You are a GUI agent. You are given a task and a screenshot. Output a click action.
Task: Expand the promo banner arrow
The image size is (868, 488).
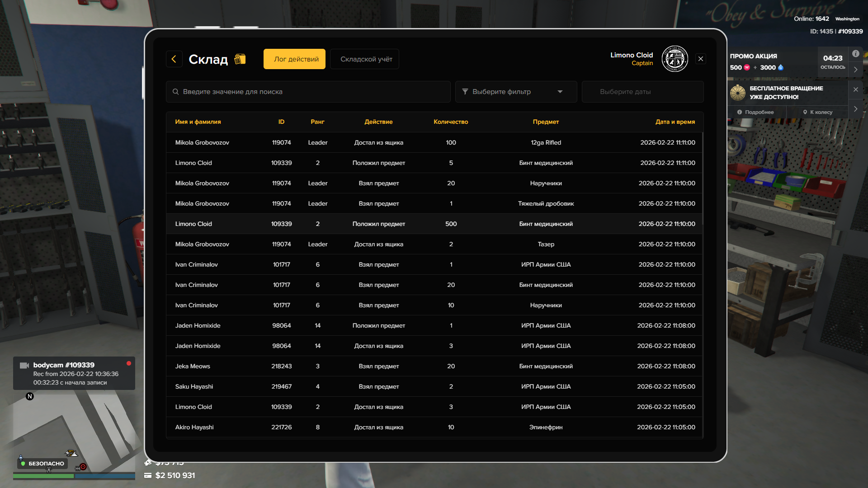855,70
